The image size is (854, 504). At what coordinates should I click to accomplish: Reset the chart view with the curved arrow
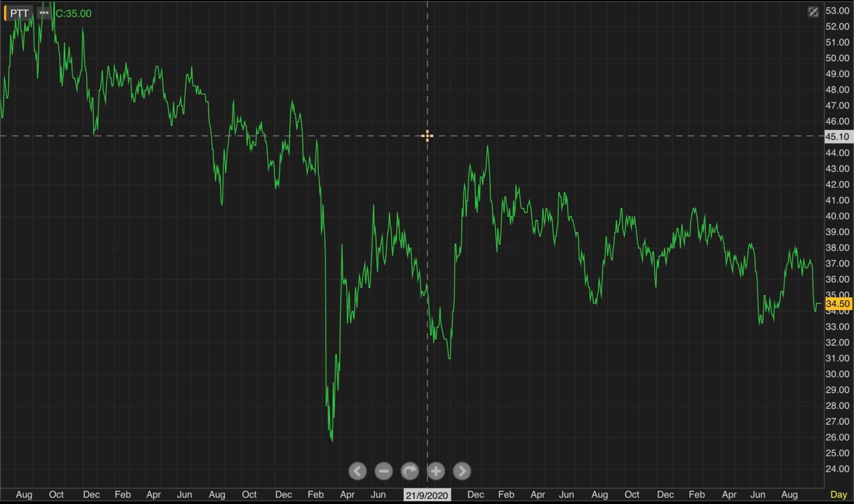tap(410, 471)
